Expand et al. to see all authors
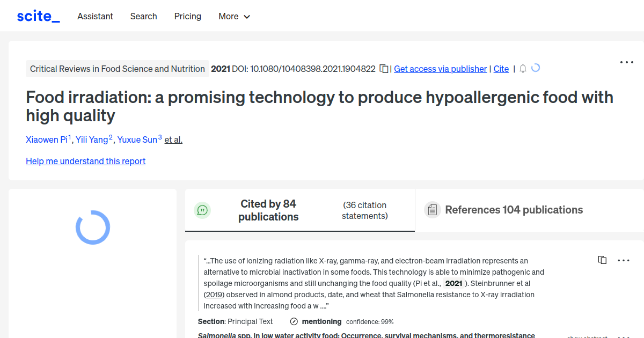 [173, 139]
